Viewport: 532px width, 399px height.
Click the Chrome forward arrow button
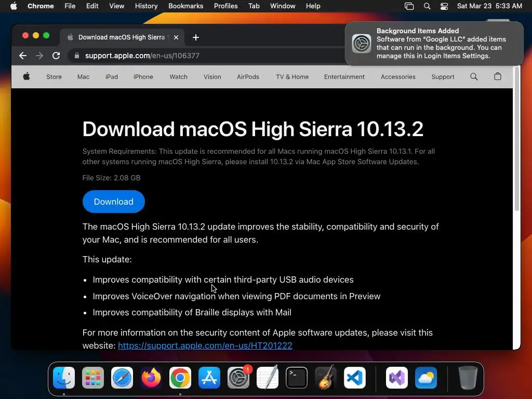click(x=39, y=56)
